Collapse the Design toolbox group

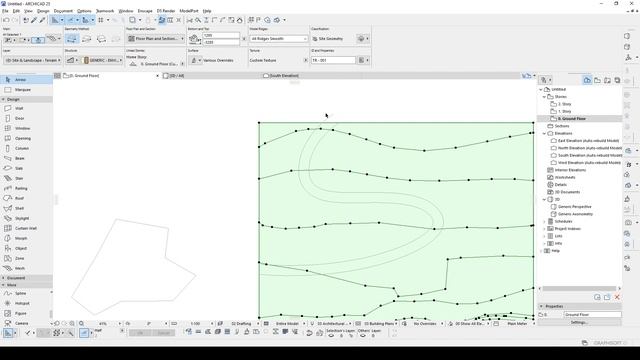click(3, 99)
